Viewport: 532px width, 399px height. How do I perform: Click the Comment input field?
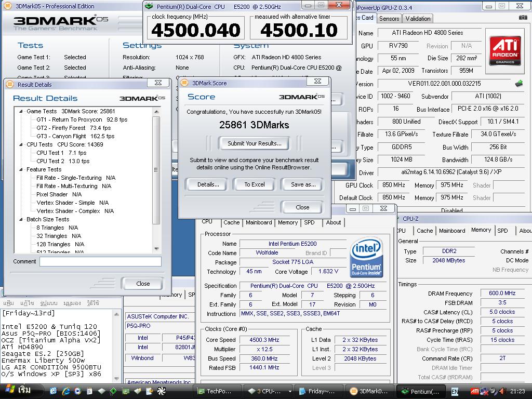pyautogui.click(x=100, y=262)
